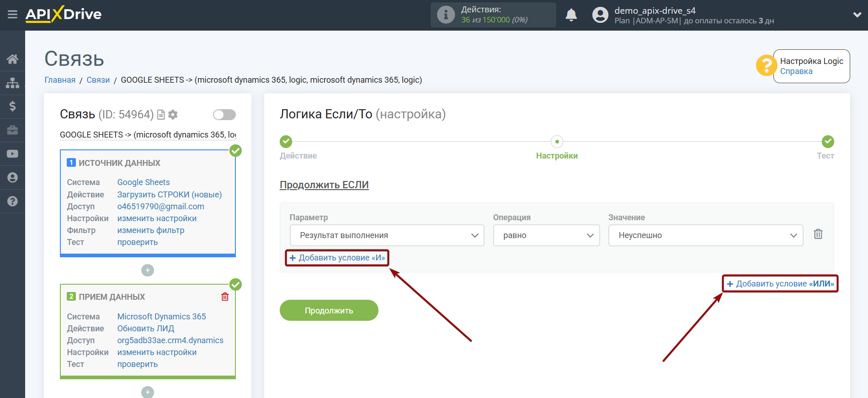Click Загрузить СТРОКИ (новые) link
868x398 pixels.
tap(170, 195)
